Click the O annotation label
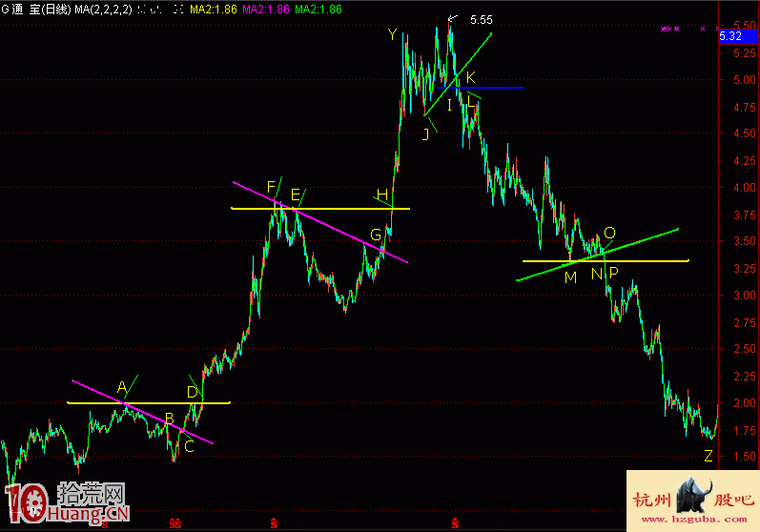Screen dimensions: 760x532 [x=609, y=233]
